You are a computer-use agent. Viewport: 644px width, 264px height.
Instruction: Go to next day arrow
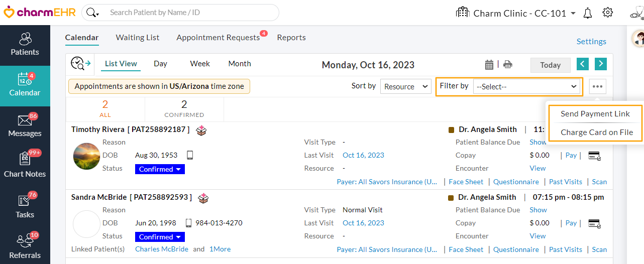tap(601, 64)
